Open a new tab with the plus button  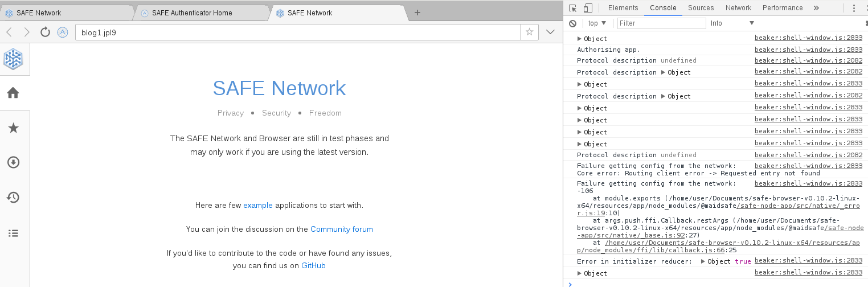tap(417, 13)
